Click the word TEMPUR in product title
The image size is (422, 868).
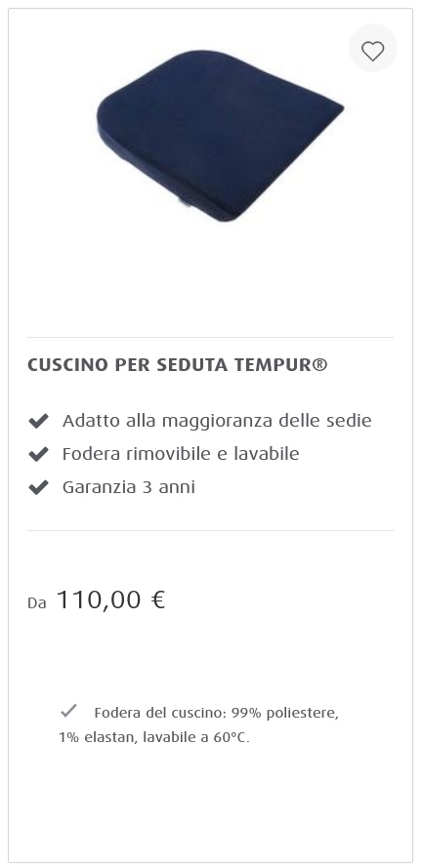point(273,365)
